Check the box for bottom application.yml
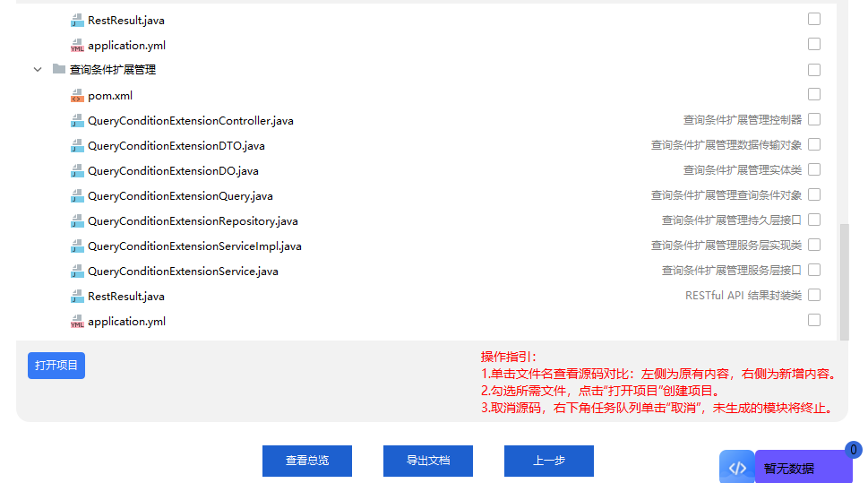This screenshot has width=868, height=483. click(x=813, y=320)
